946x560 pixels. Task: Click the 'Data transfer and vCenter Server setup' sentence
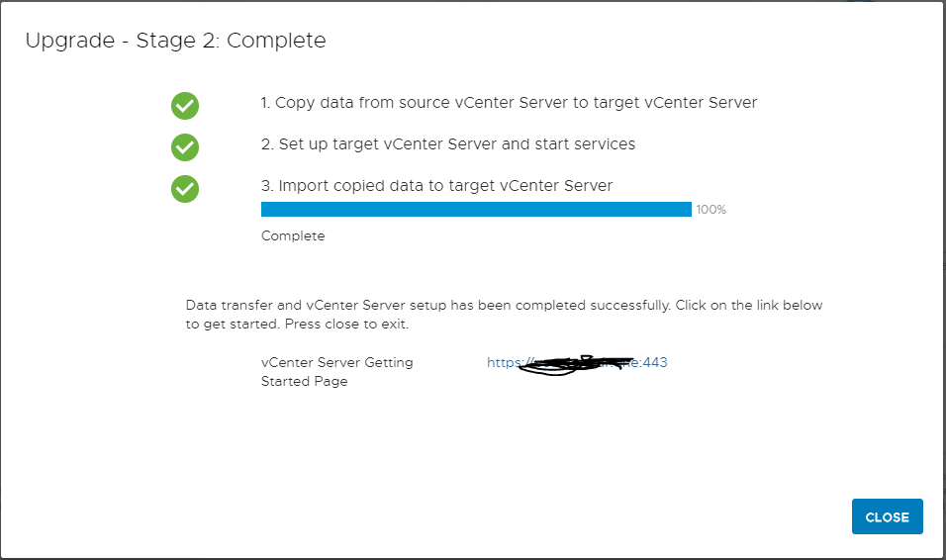[427, 306]
